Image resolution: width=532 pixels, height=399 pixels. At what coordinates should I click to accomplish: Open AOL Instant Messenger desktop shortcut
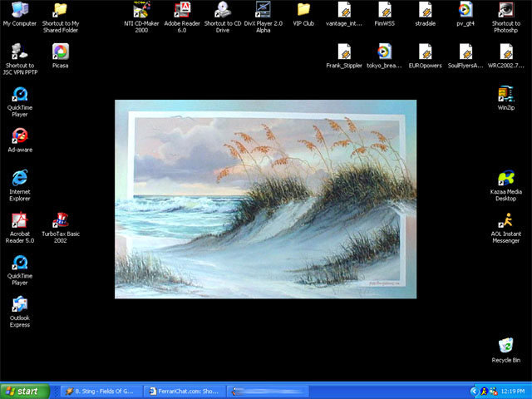point(506,227)
